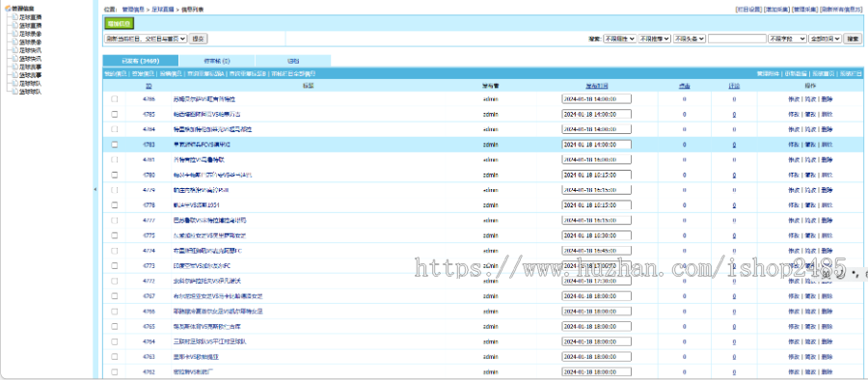Tick the checkbox for row ID 4784
The width and height of the screenshot is (868, 380).
115,129
